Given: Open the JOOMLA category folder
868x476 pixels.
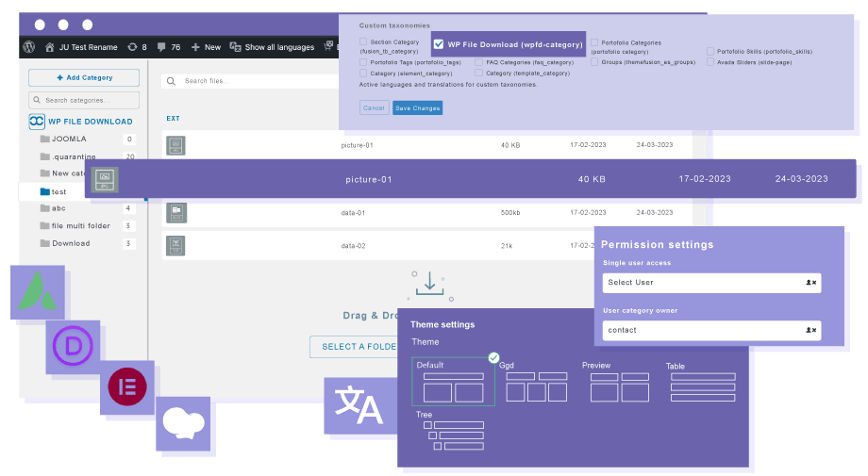Looking at the screenshot, I should coord(68,139).
